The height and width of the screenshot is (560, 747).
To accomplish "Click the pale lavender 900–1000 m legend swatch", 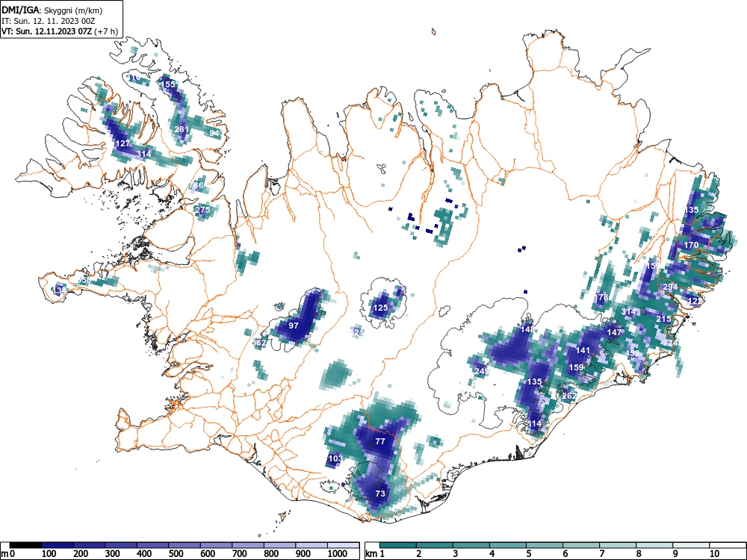I will 311,545.
